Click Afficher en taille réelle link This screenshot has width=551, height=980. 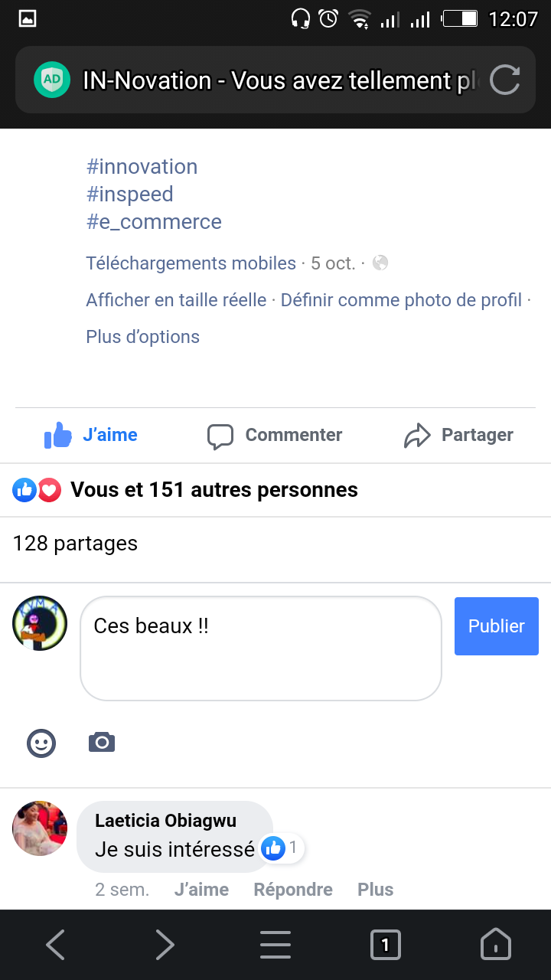(x=176, y=300)
